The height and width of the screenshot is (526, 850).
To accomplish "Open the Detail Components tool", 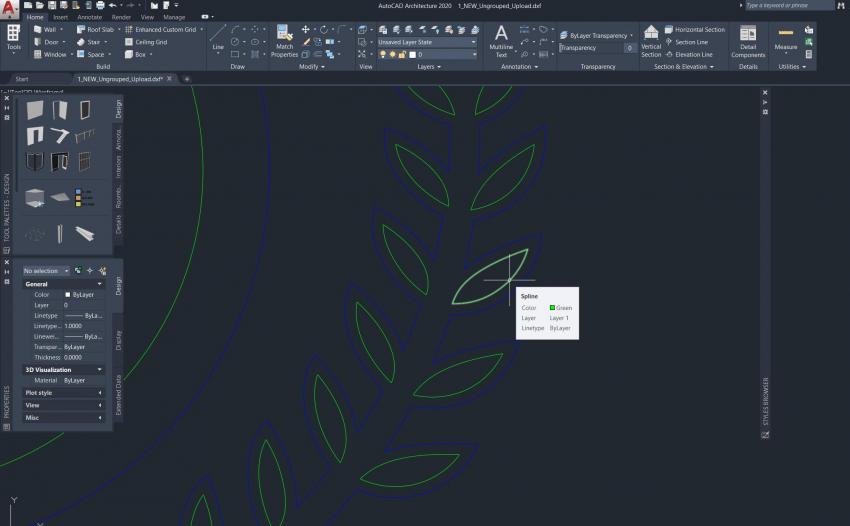I will [x=748, y=41].
